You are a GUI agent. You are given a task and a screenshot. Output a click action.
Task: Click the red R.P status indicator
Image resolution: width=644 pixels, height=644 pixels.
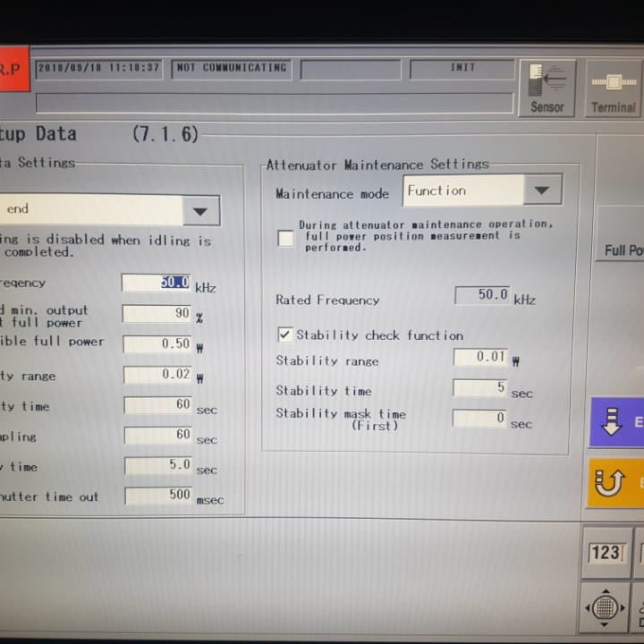point(13,69)
